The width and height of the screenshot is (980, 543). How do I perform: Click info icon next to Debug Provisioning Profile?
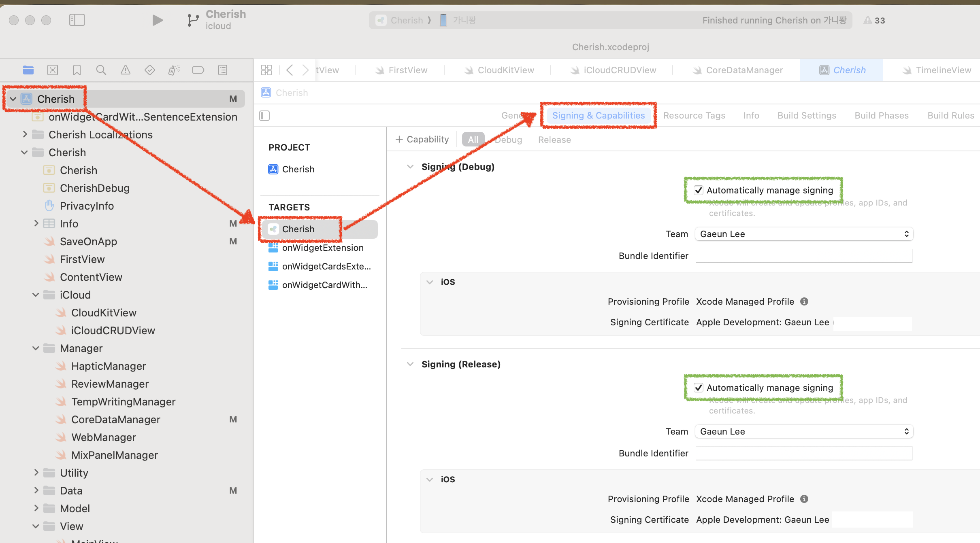[x=804, y=301]
